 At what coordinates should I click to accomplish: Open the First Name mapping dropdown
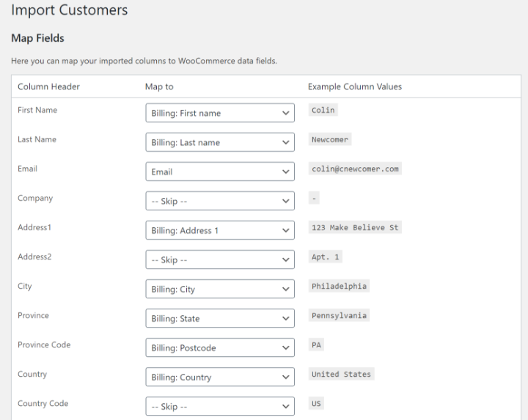point(220,113)
